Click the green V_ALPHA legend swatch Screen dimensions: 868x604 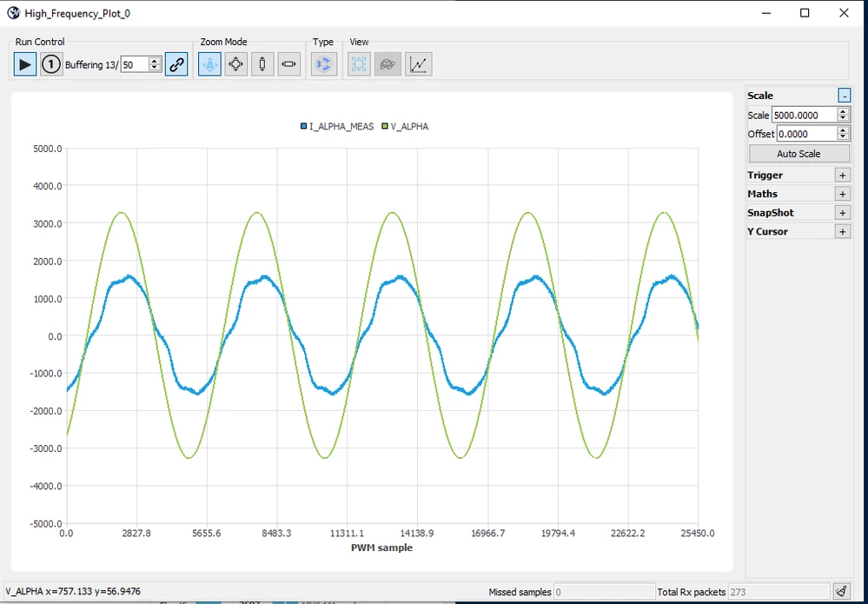[x=385, y=127]
